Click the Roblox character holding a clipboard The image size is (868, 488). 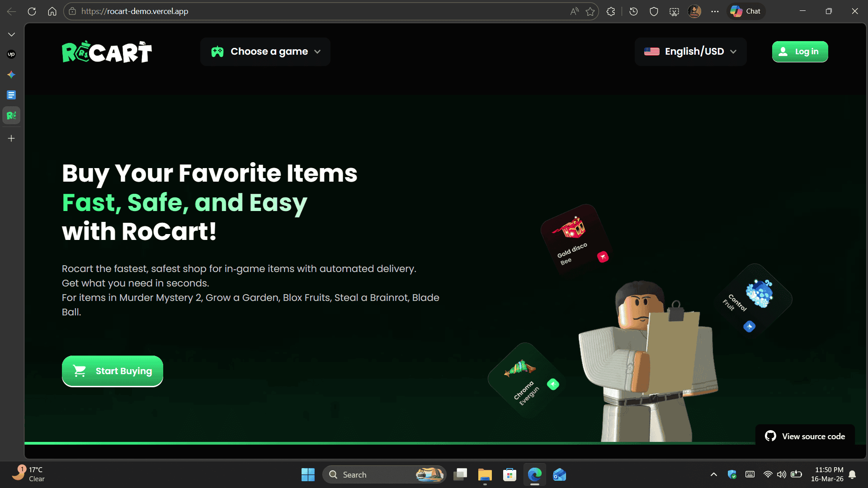pos(647,361)
